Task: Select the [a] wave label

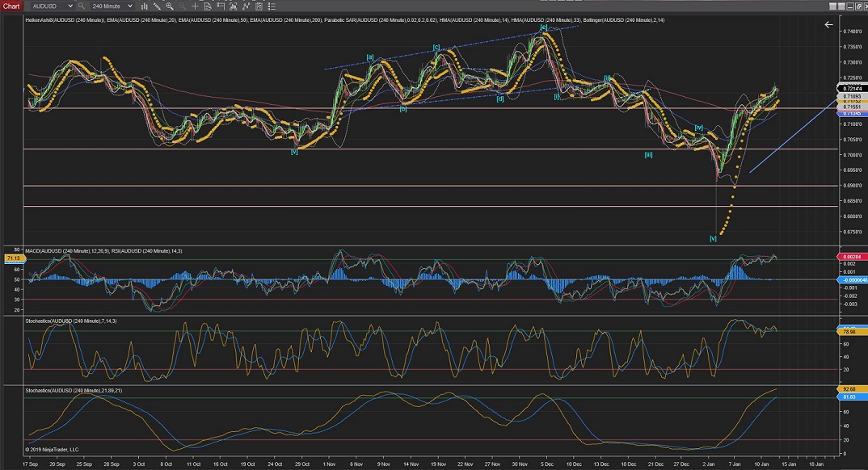Action: point(370,57)
